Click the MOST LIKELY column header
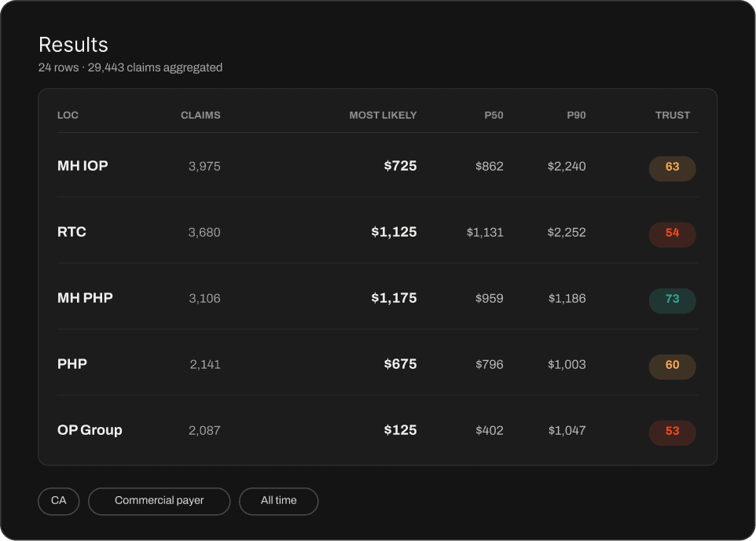The height and width of the screenshot is (541, 756). click(x=383, y=116)
